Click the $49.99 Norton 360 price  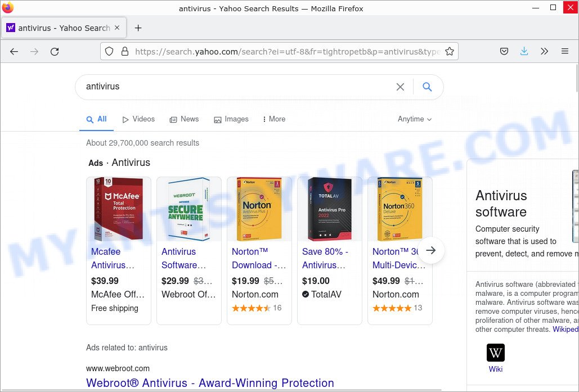click(386, 281)
